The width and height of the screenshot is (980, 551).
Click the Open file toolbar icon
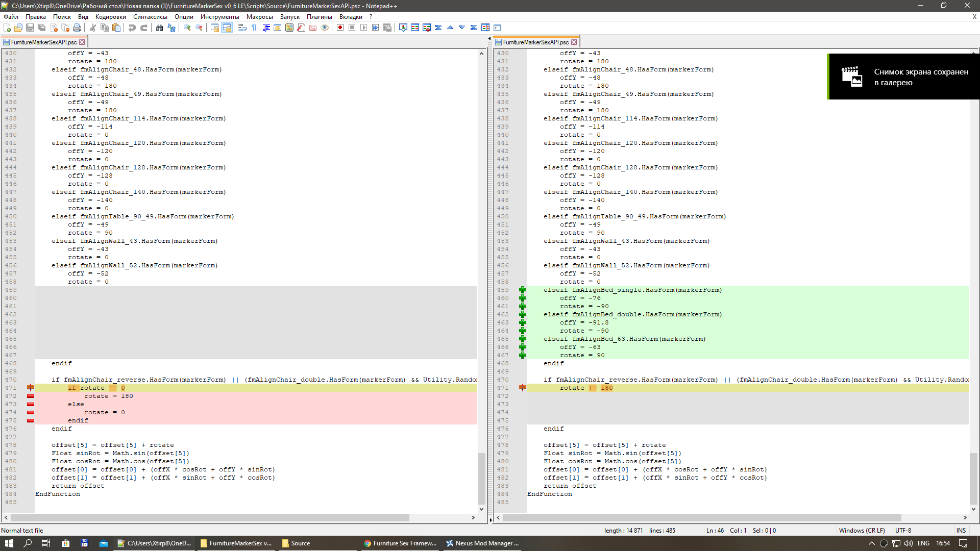click(18, 28)
